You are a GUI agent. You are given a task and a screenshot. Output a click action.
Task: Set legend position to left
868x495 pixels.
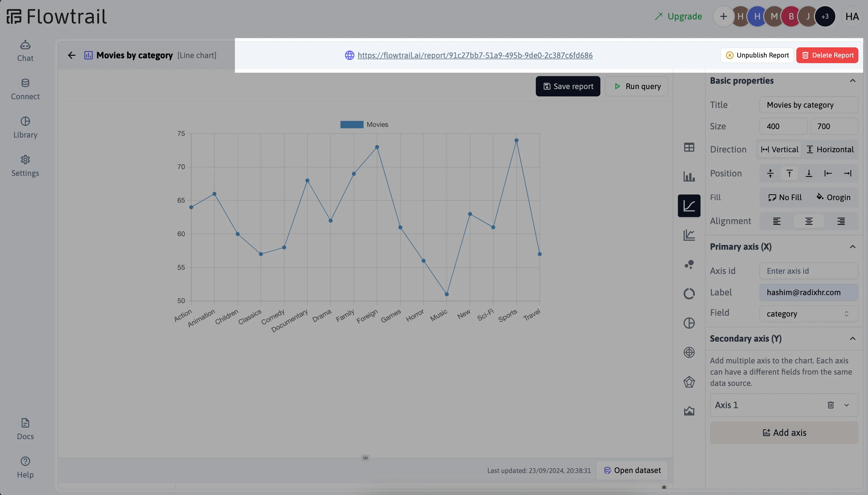pyautogui.click(x=828, y=173)
